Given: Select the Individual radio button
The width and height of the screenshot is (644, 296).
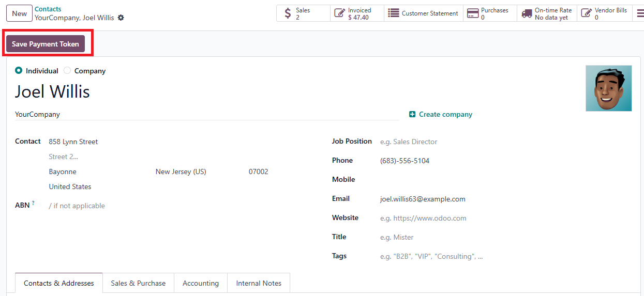Looking at the screenshot, I should (19, 71).
